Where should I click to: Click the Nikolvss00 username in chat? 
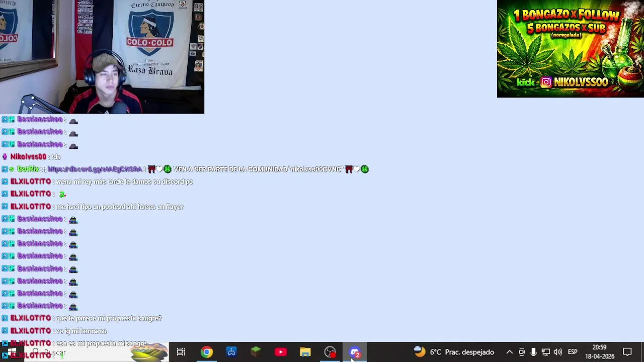[x=28, y=157]
